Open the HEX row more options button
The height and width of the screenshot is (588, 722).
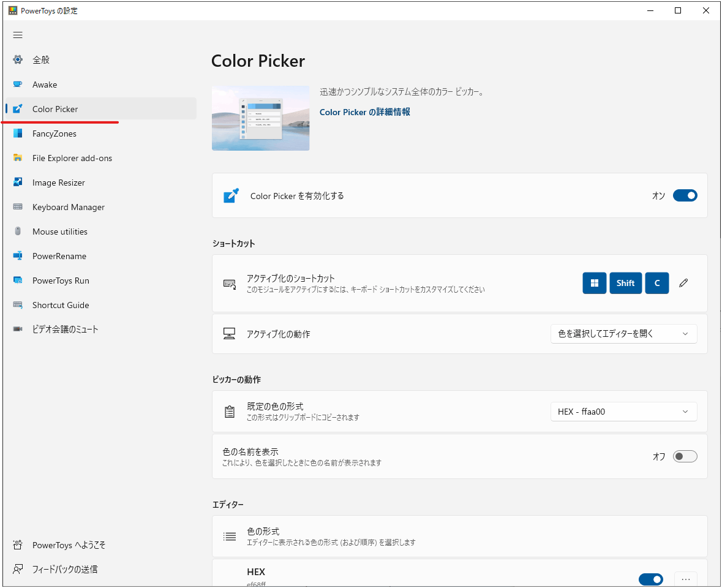[x=686, y=579]
